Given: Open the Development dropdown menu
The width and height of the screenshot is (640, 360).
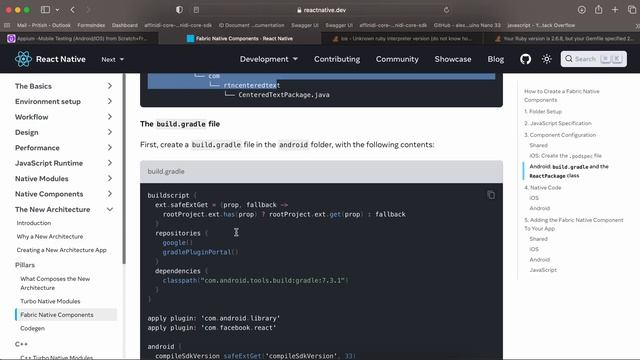Looking at the screenshot, I should tap(269, 59).
